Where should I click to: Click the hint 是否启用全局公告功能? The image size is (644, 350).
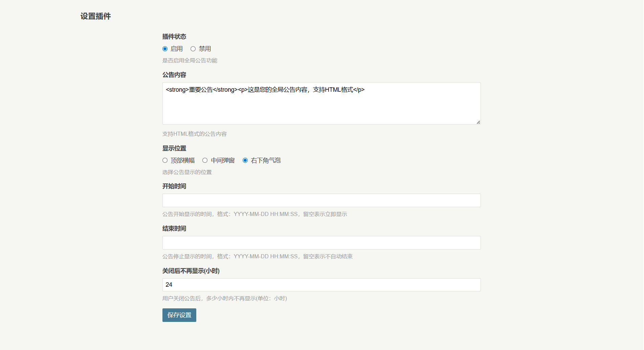190,61
